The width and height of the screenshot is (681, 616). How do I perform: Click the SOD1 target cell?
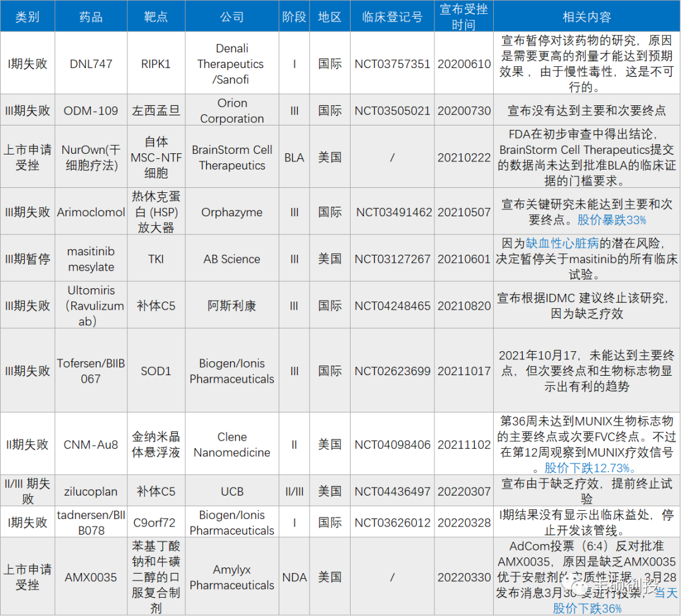coord(156,371)
